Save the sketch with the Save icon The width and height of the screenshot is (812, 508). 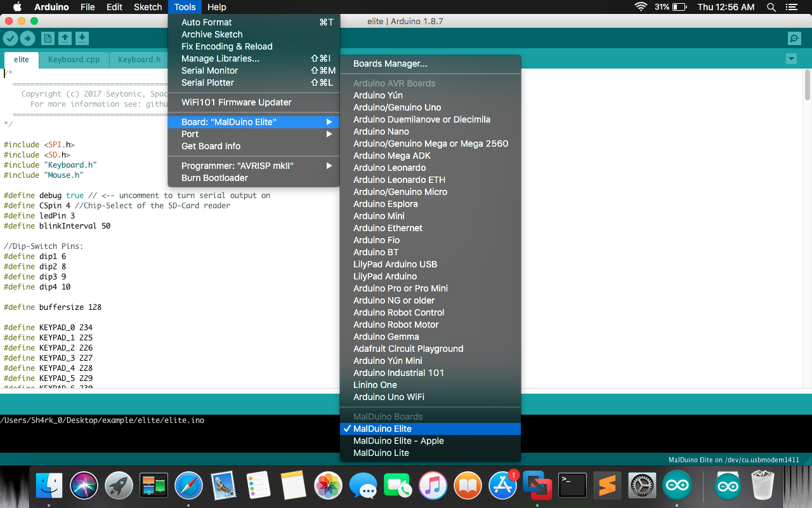click(82, 38)
